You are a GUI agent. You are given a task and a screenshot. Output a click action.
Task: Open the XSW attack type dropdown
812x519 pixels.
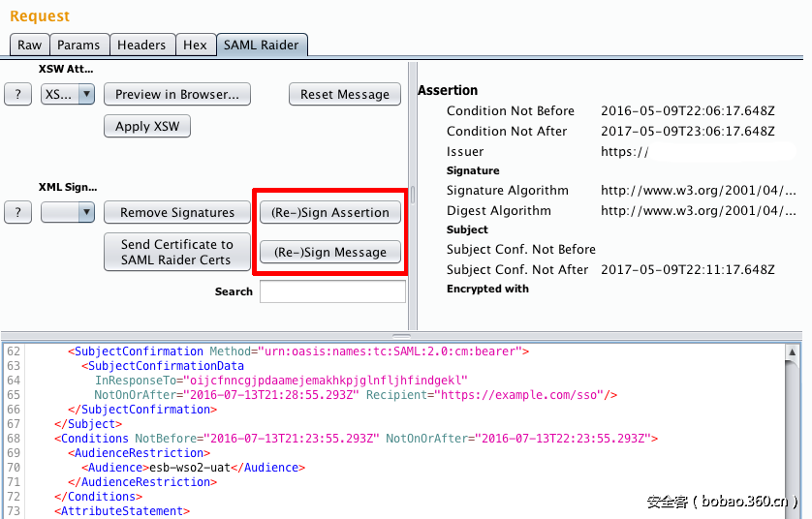68,94
